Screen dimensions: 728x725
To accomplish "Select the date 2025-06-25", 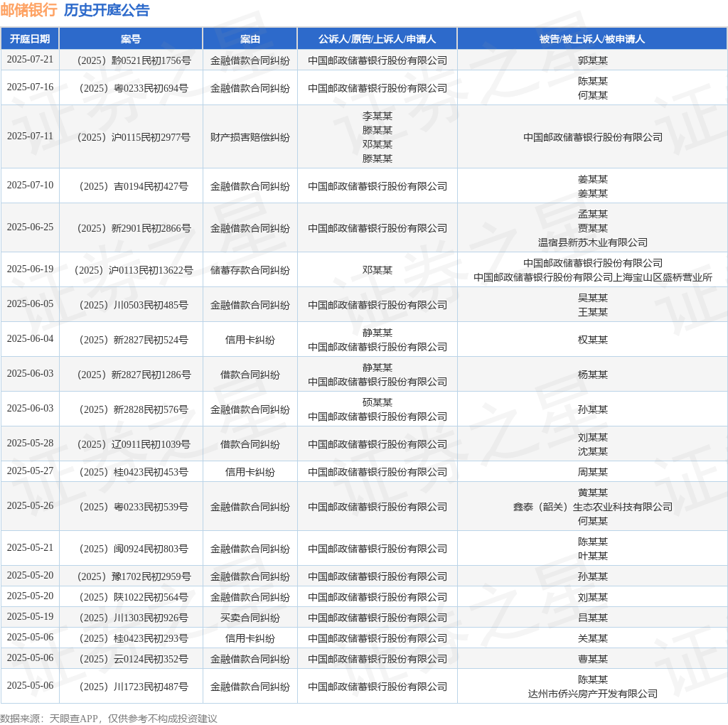I will point(30,227).
